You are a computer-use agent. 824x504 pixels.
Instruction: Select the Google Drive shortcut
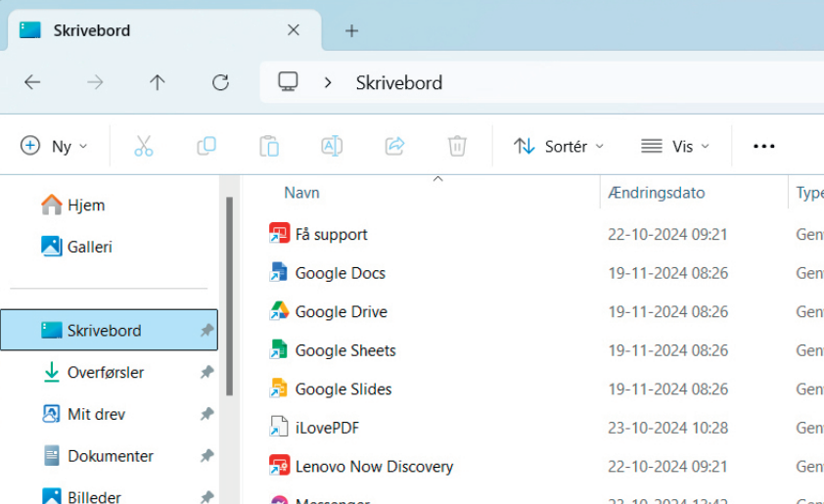pyautogui.click(x=341, y=312)
